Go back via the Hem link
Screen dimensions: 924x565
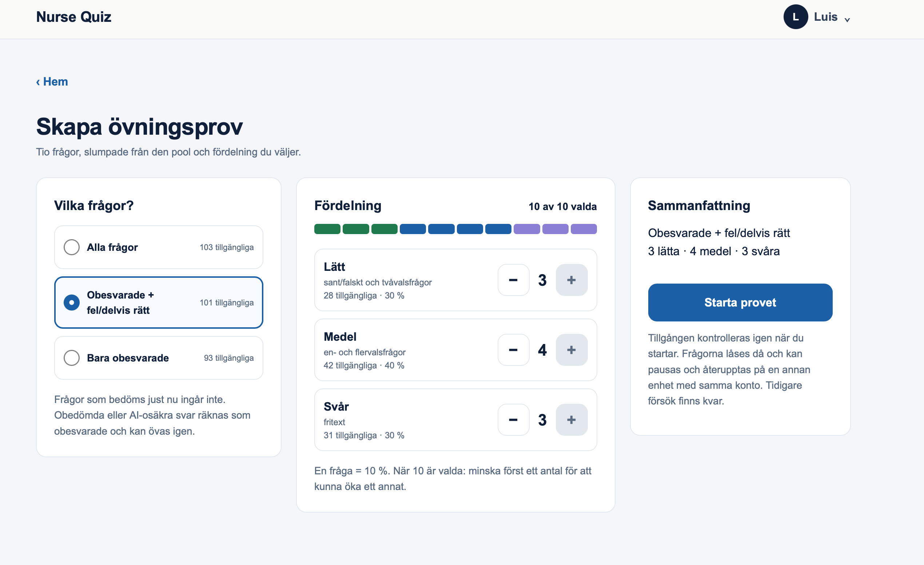(x=52, y=82)
